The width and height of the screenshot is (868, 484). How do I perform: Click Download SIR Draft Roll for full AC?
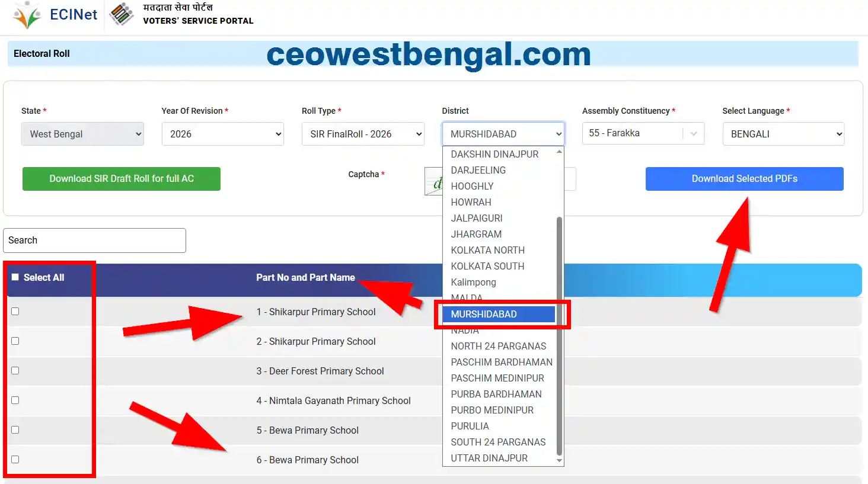(x=121, y=178)
